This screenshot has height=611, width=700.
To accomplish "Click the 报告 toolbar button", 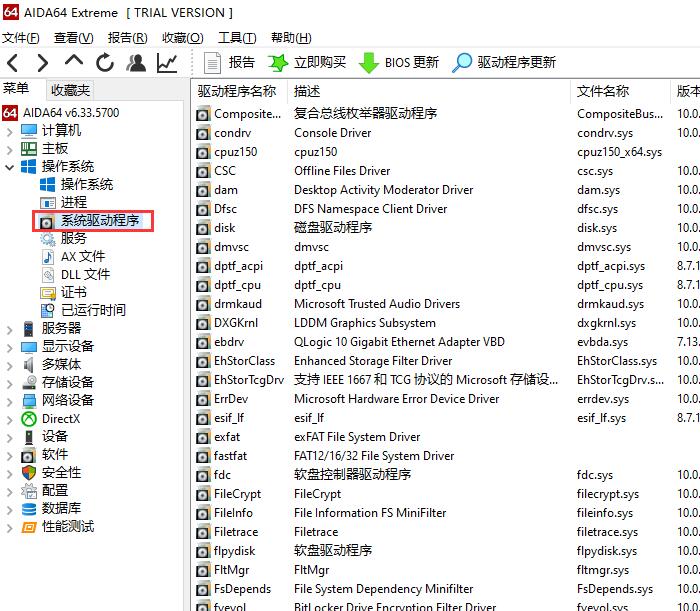I will click(229, 62).
